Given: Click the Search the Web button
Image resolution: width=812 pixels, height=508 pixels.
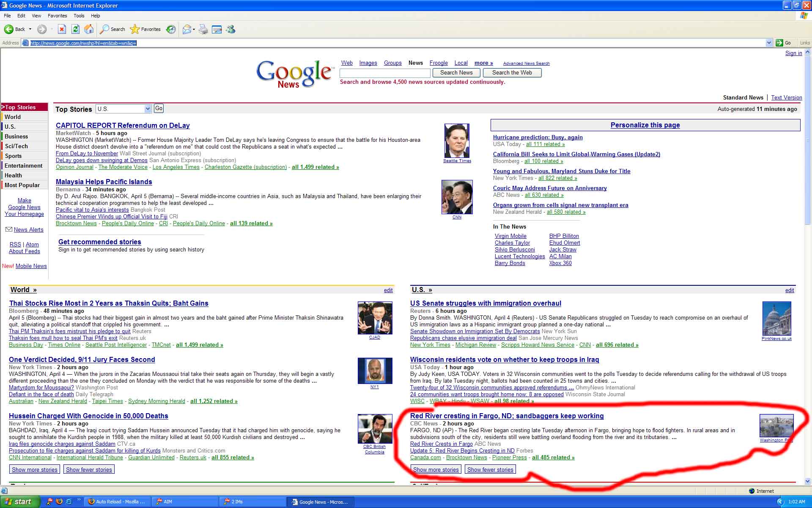Looking at the screenshot, I should (x=512, y=73).
